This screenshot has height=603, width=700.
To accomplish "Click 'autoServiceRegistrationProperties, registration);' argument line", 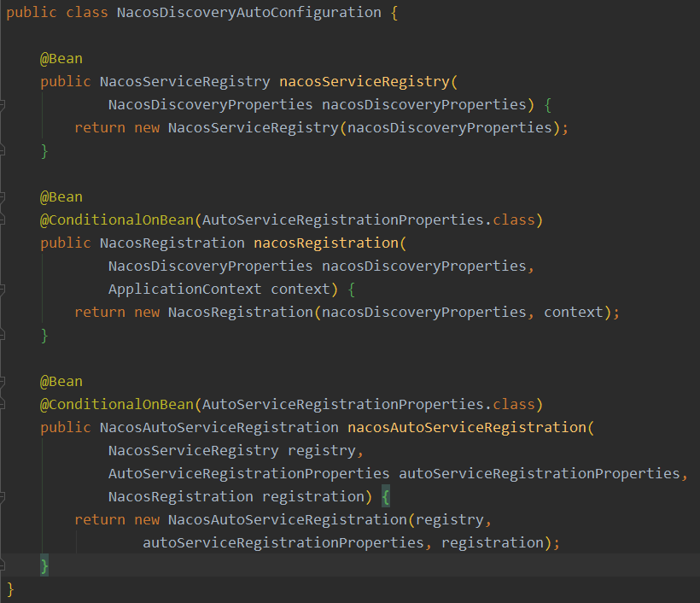I will pyautogui.click(x=352, y=542).
